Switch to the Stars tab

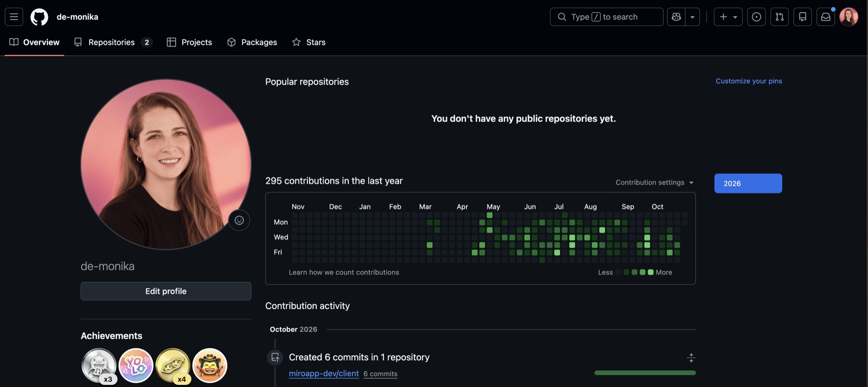(x=309, y=42)
